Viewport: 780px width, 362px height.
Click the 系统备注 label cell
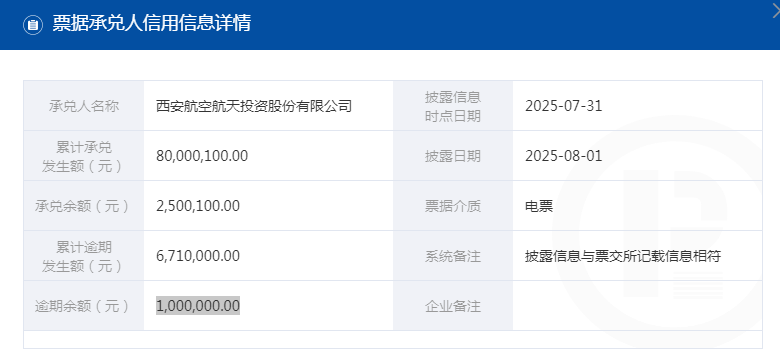pos(453,256)
